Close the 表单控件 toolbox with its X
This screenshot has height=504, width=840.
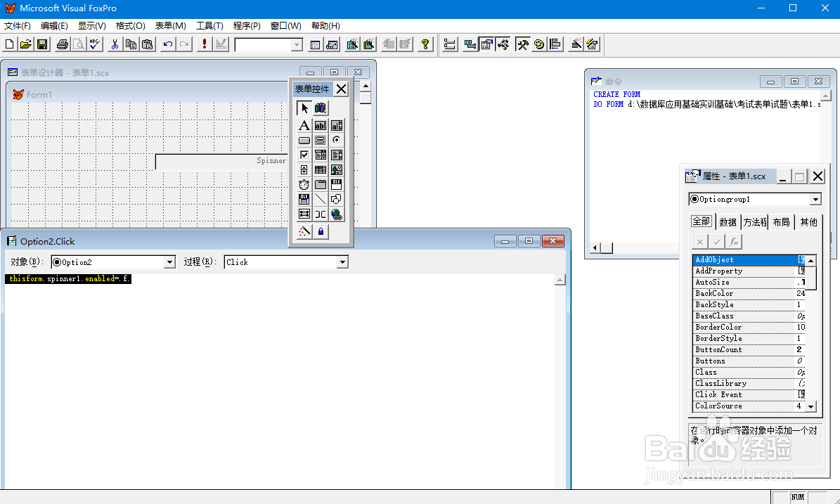[x=341, y=89]
